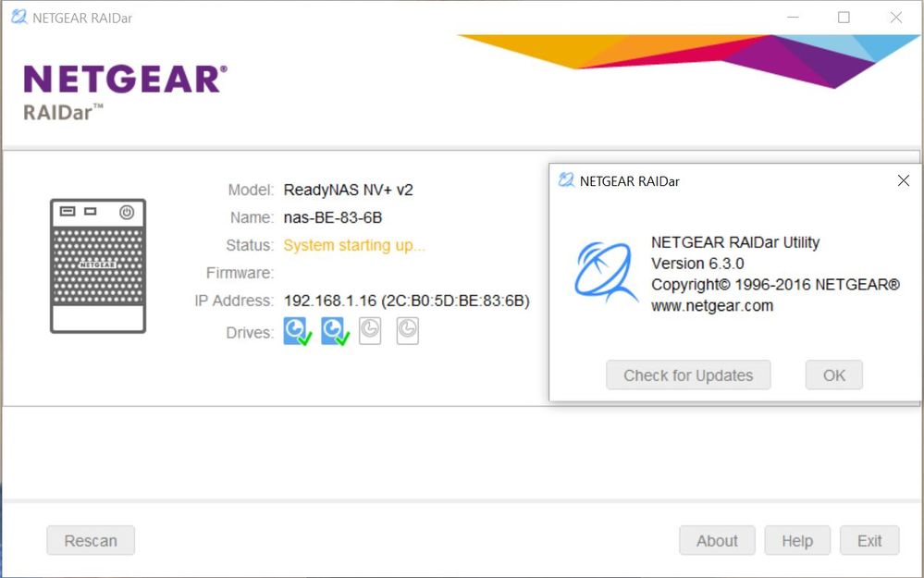
Task: Open Help from bottom bar
Action: (797, 540)
